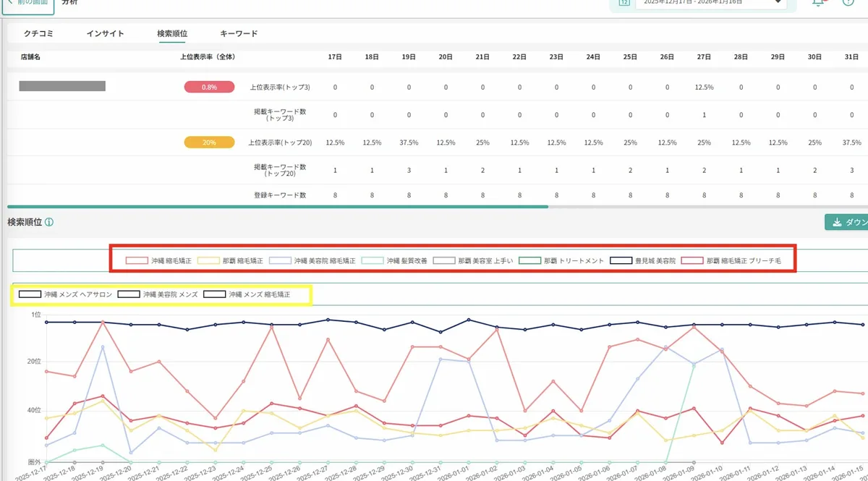Click the 掲載キーワード数(トップ3) row label
This screenshot has height=481, width=868.
coord(279,114)
